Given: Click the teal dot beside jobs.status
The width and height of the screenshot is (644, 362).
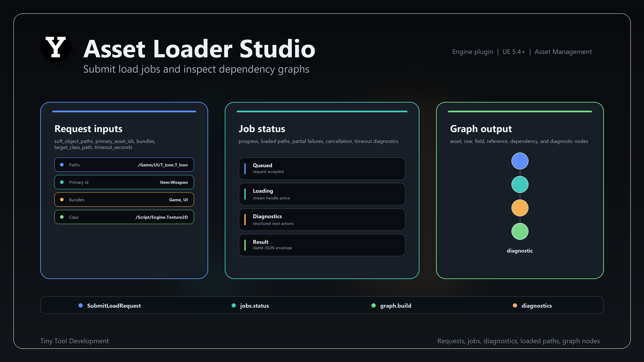Looking at the screenshot, I should [x=234, y=305].
